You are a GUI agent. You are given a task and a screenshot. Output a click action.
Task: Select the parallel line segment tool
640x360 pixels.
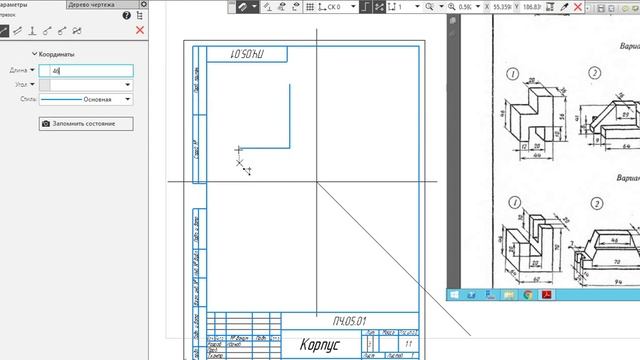[x=18, y=31]
